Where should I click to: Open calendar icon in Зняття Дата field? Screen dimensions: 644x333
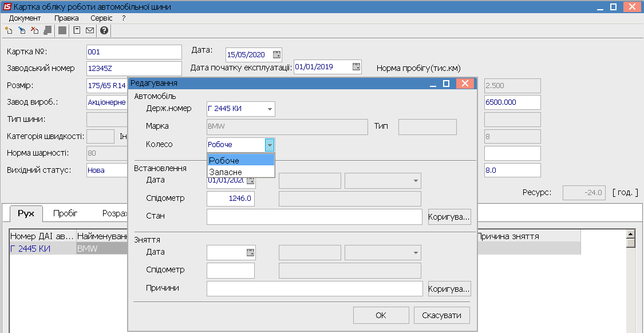pos(250,252)
